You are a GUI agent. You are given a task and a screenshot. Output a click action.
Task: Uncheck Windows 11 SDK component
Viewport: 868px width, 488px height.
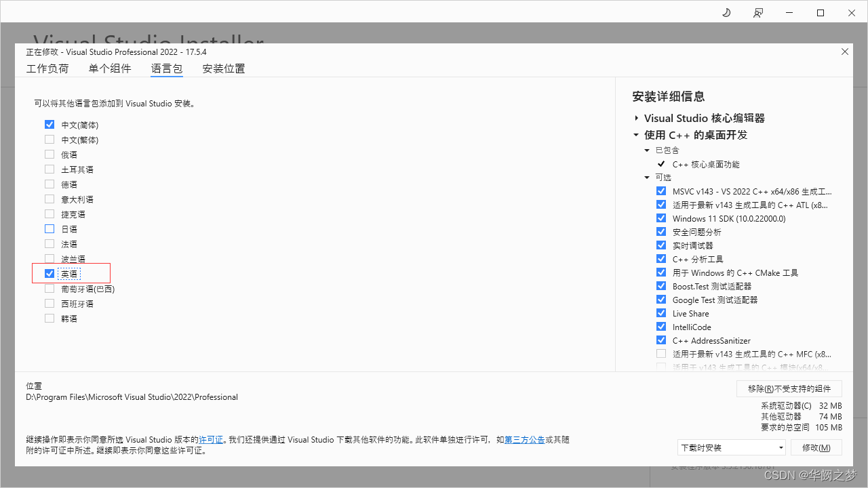click(661, 218)
